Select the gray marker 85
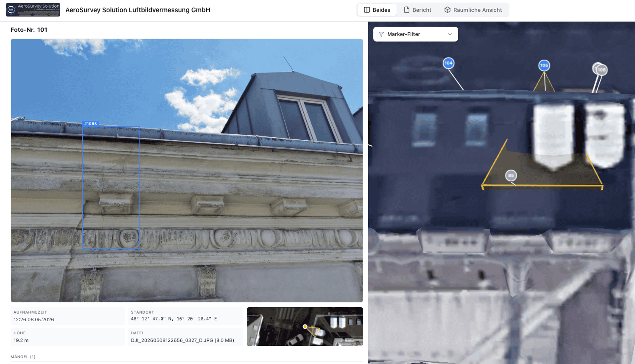The width and height of the screenshot is (635, 364). 511,175
